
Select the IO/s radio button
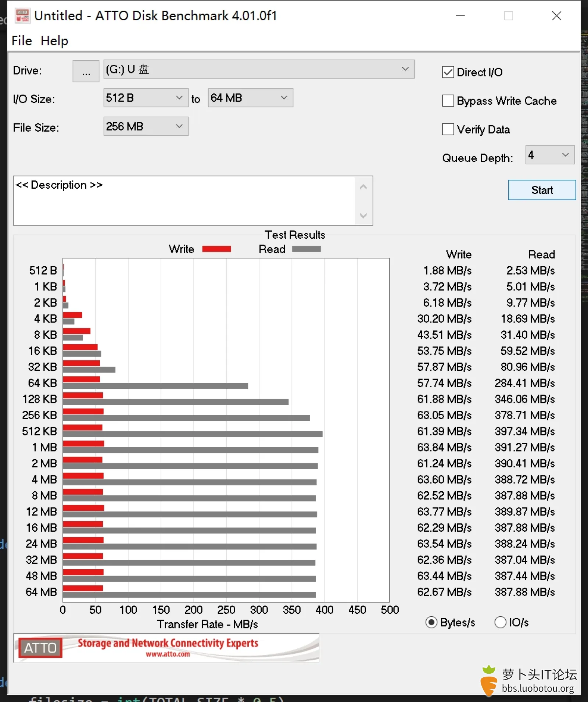tap(500, 622)
